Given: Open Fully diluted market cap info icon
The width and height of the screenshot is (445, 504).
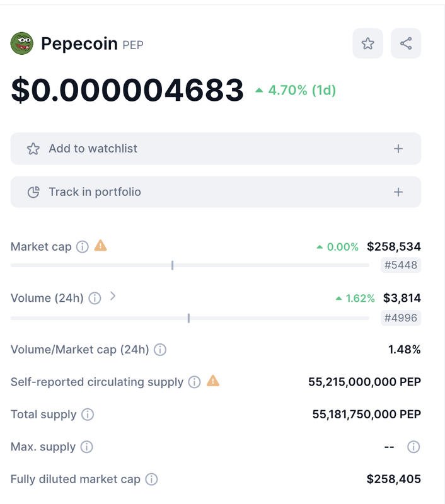Looking at the screenshot, I should point(151,479).
